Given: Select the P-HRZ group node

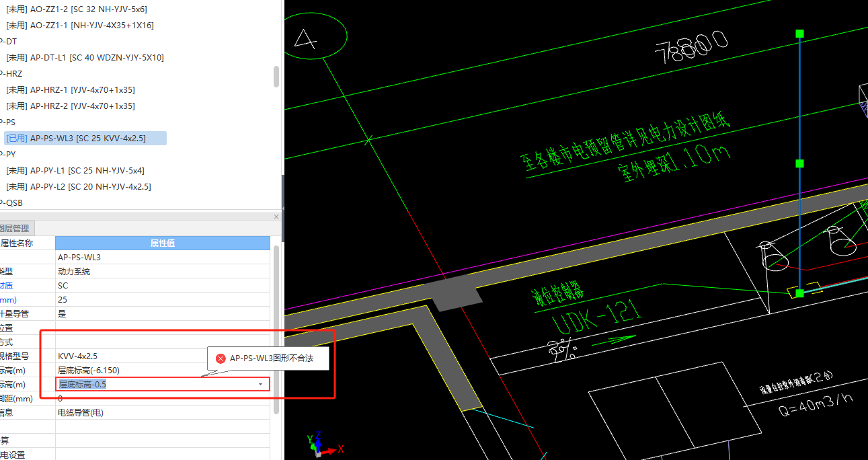Looking at the screenshot, I should (11, 73).
